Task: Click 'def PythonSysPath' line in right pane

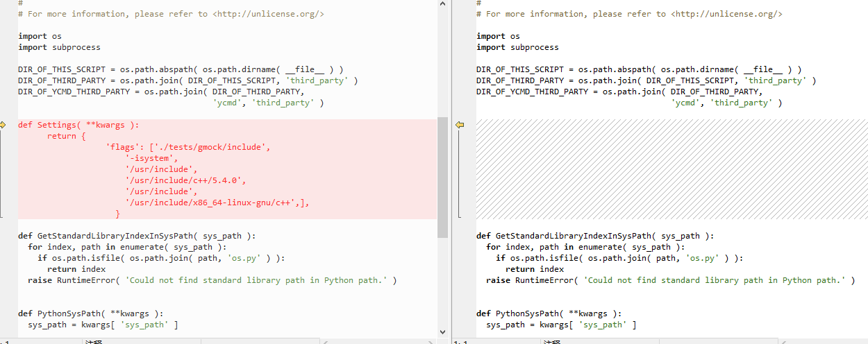Action: click(x=549, y=313)
